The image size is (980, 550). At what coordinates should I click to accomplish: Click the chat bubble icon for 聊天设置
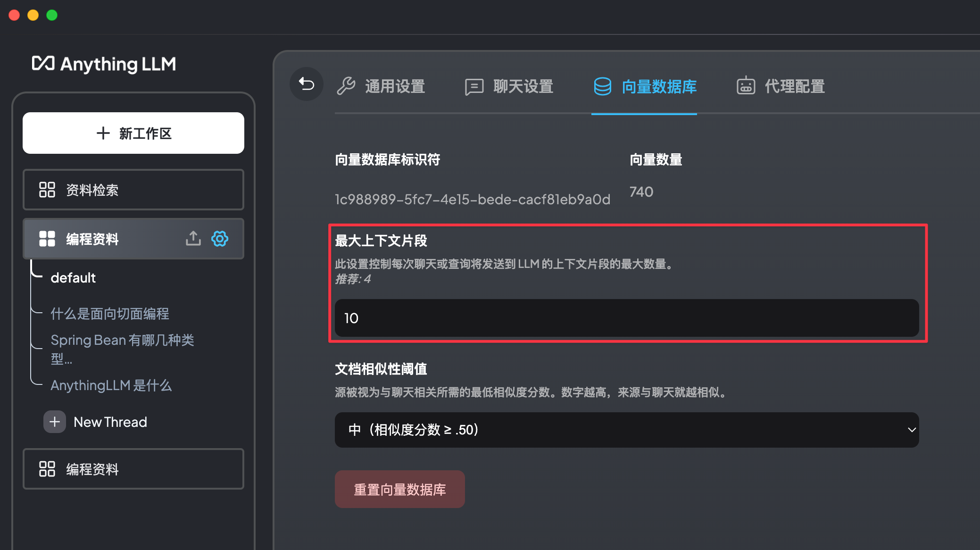coord(474,87)
